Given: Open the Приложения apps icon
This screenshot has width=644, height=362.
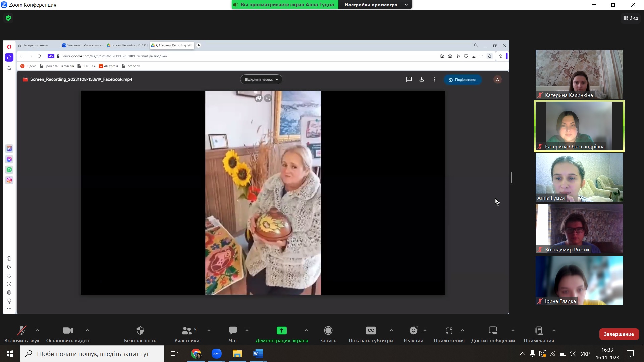Looking at the screenshot, I should pos(449,331).
